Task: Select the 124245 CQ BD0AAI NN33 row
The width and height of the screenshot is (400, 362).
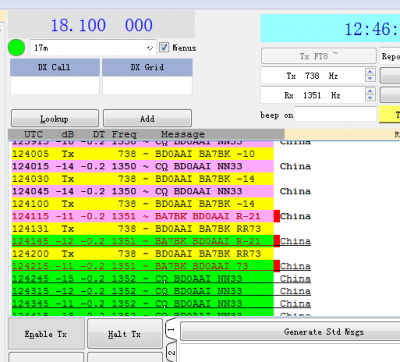Action: coord(143,279)
